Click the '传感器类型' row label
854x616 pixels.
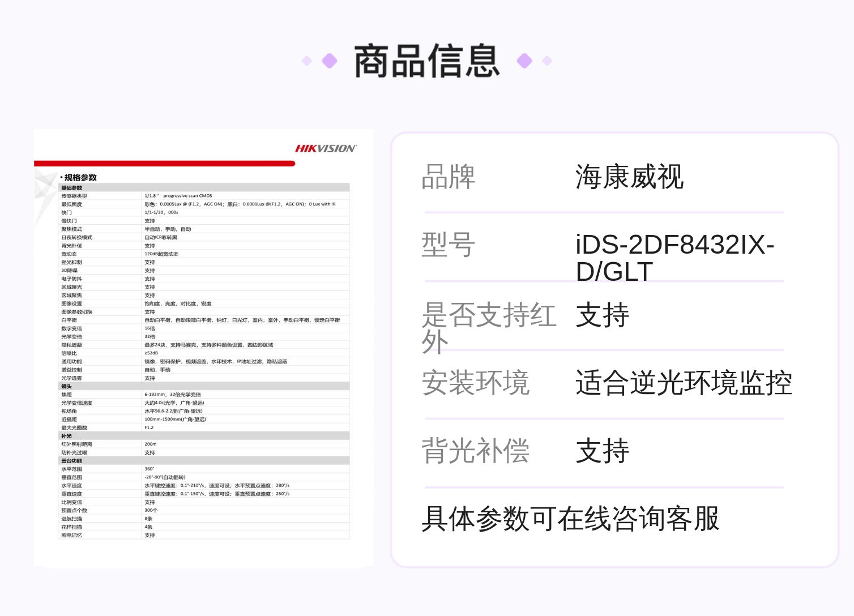click(74, 196)
